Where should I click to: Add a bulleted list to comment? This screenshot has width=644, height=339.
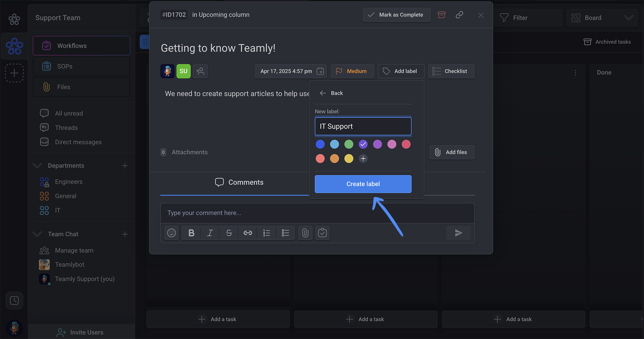[286, 233]
